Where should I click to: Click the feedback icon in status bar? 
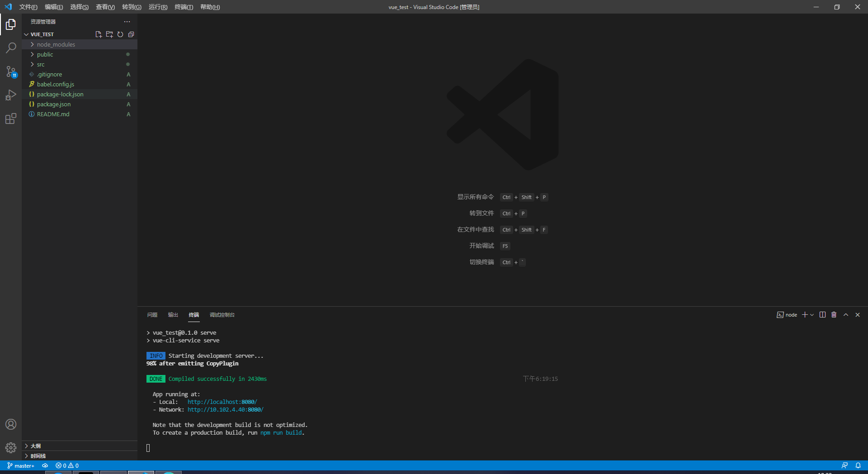coord(844,465)
